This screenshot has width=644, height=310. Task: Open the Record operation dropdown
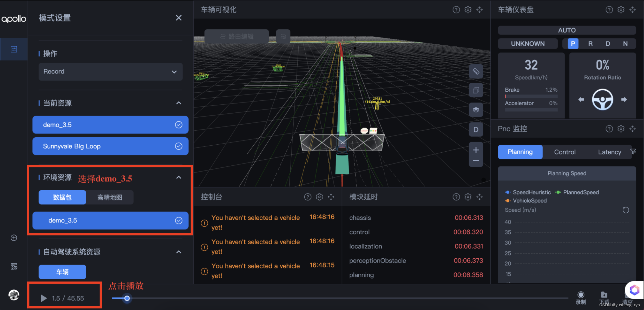tap(110, 72)
